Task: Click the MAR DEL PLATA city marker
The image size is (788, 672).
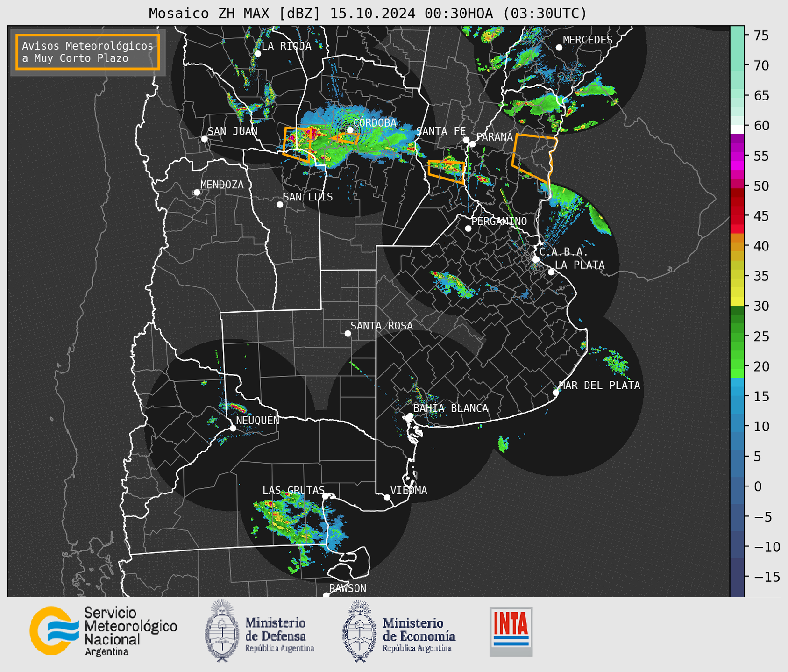Action: [x=556, y=392]
